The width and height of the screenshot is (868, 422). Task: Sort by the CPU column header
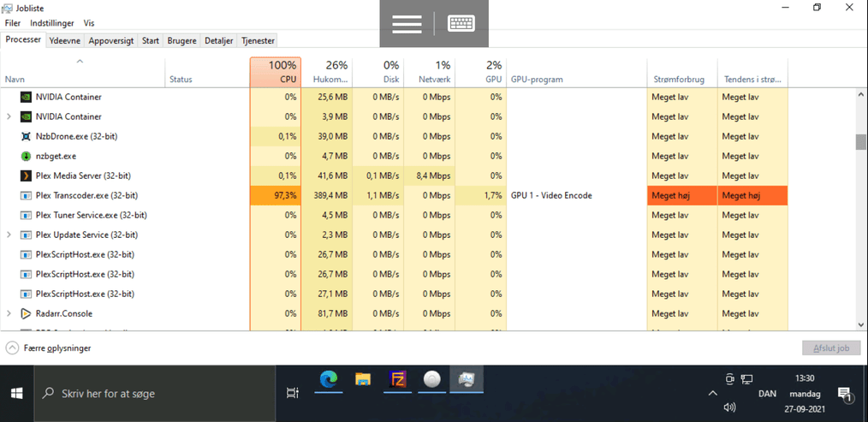275,72
